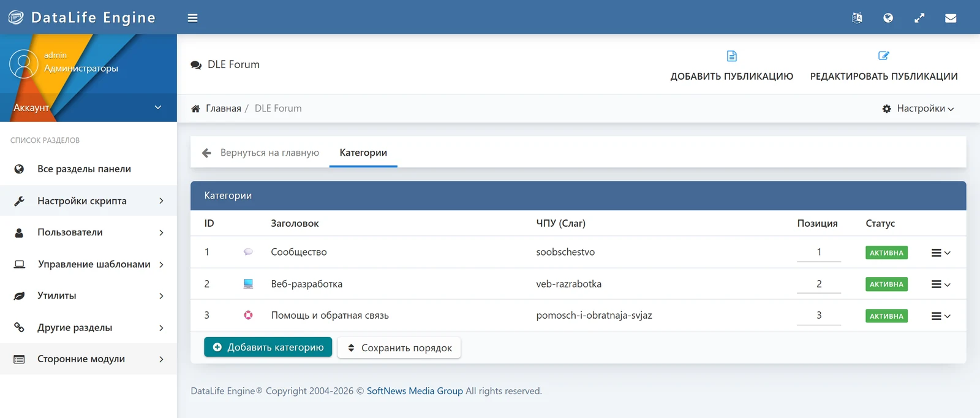Expand the Аккаунт dropdown chevron
This screenshot has height=418, width=980.
[158, 107]
